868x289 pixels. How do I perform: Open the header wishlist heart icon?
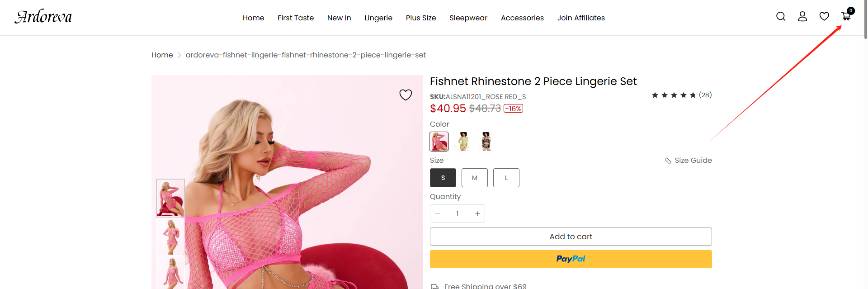(824, 17)
